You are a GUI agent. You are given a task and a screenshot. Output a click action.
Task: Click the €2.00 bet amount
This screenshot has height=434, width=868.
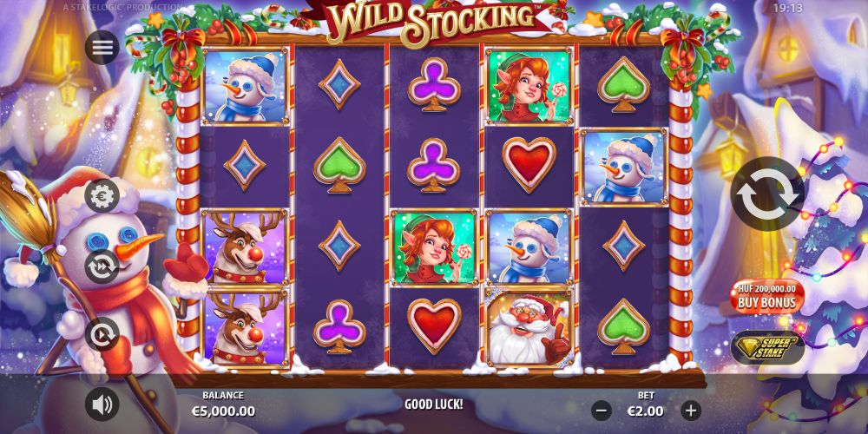[x=646, y=411]
